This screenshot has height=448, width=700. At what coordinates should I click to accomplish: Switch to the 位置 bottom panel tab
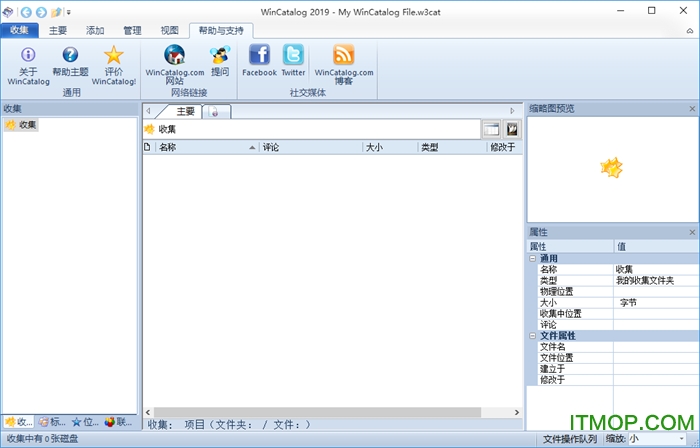coord(85,422)
